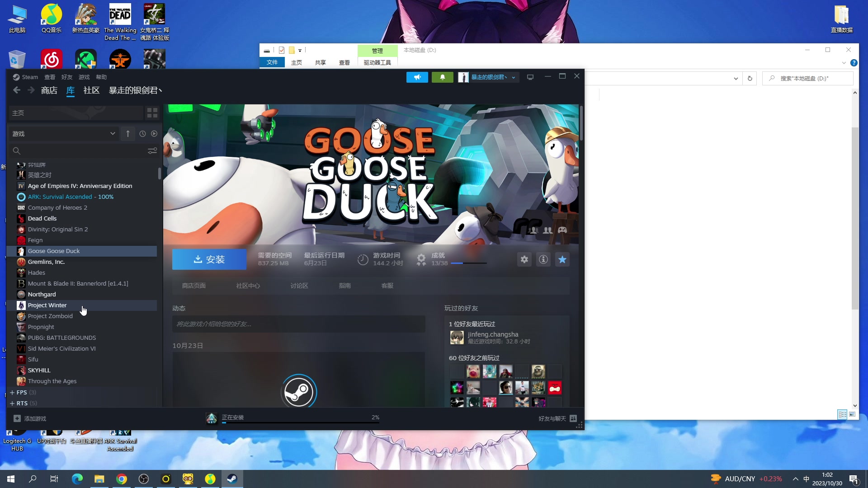Click Big Picture mode monitor icon
Image resolution: width=868 pixels, height=488 pixels.
(530, 77)
